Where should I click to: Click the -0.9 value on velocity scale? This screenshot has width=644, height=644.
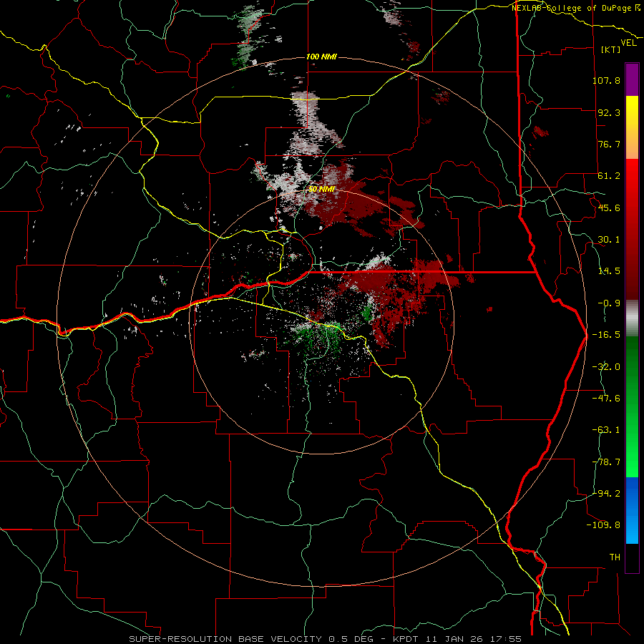(609, 303)
